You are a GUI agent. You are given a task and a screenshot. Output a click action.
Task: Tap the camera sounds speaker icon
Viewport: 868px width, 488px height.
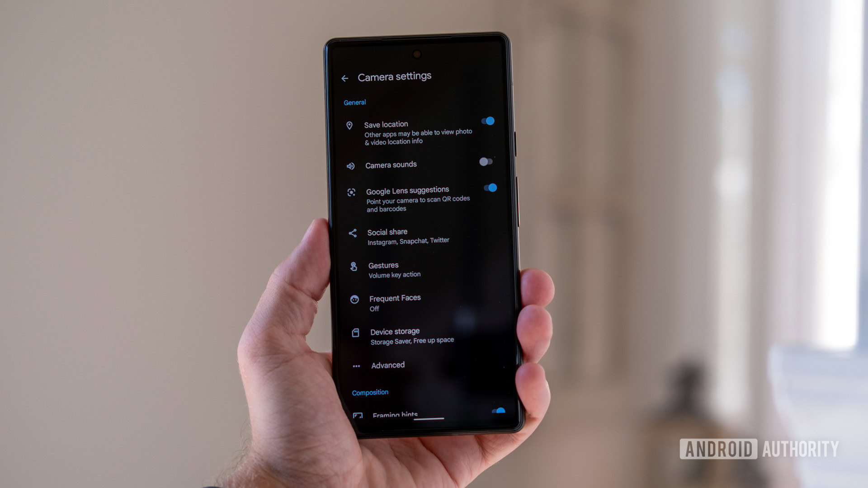point(350,165)
